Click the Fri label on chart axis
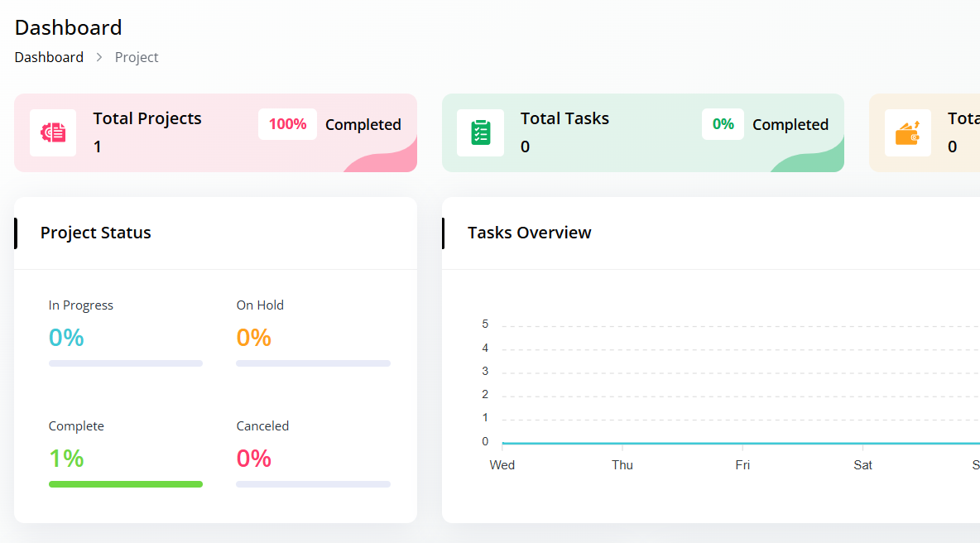 click(742, 465)
